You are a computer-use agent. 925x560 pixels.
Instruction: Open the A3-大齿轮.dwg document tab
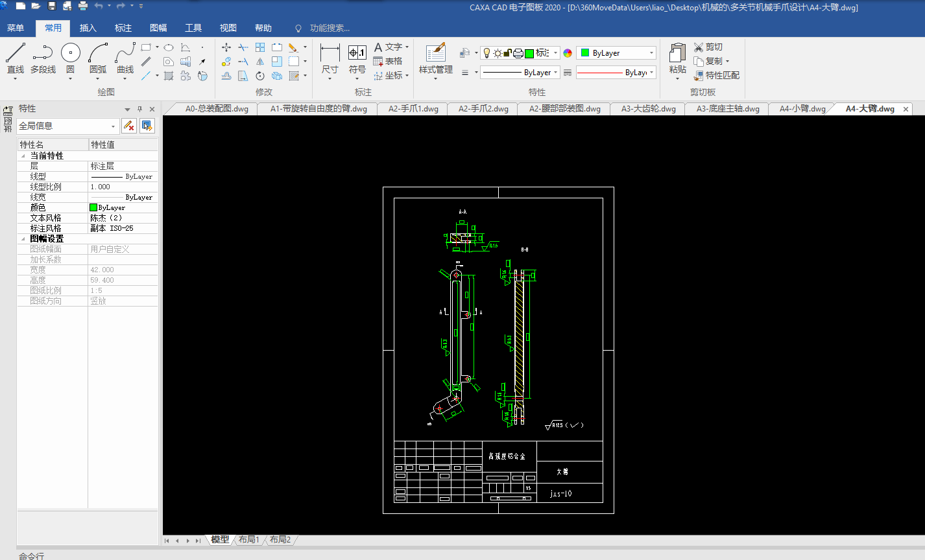click(648, 109)
